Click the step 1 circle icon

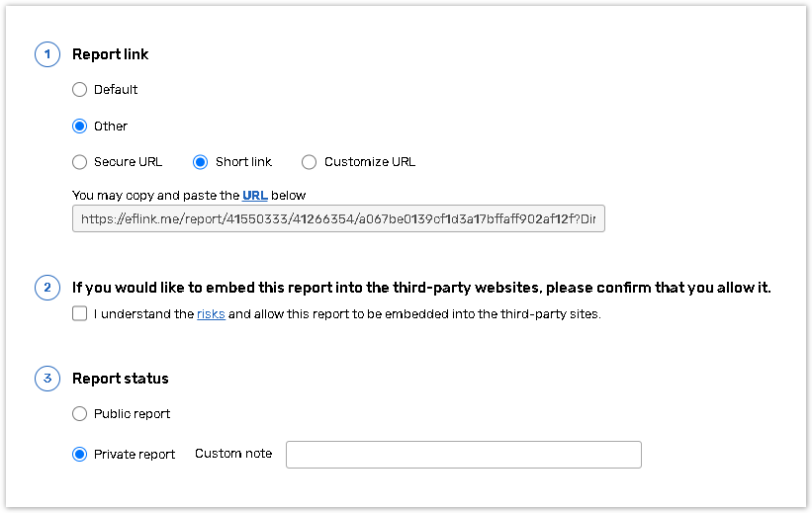46,54
